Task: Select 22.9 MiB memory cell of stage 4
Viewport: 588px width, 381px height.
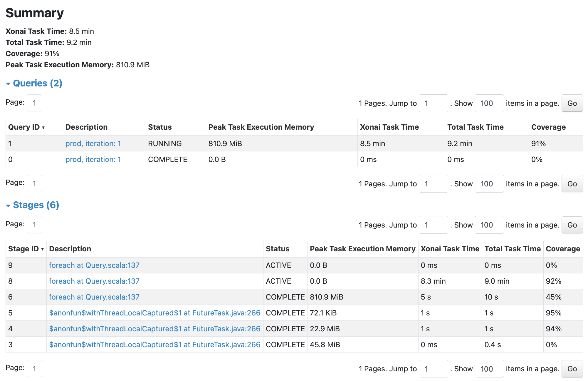Action: pos(363,329)
